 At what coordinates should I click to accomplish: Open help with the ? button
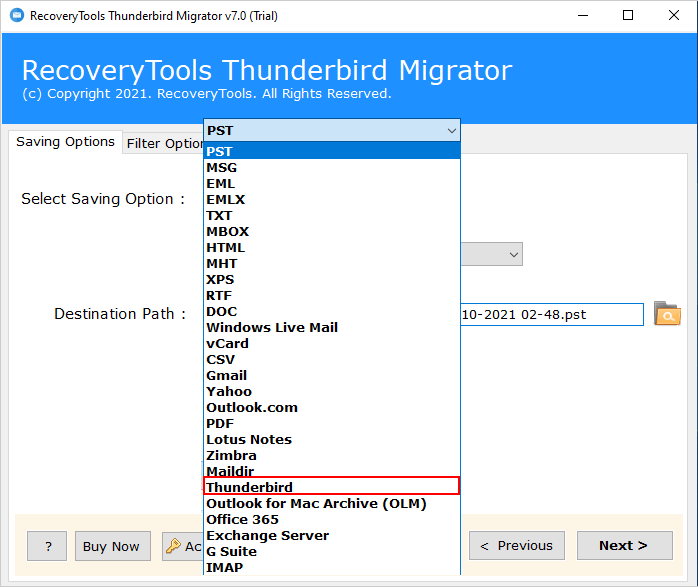[x=47, y=546]
